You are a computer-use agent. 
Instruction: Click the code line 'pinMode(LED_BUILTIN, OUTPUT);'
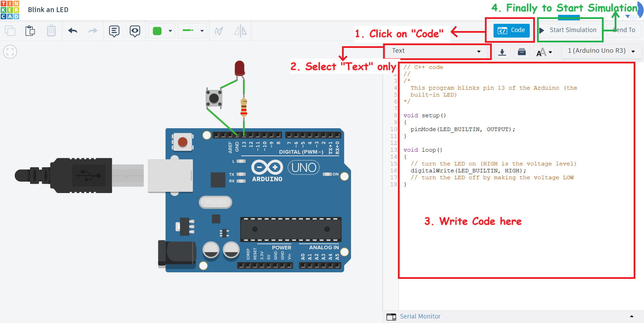(462, 129)
